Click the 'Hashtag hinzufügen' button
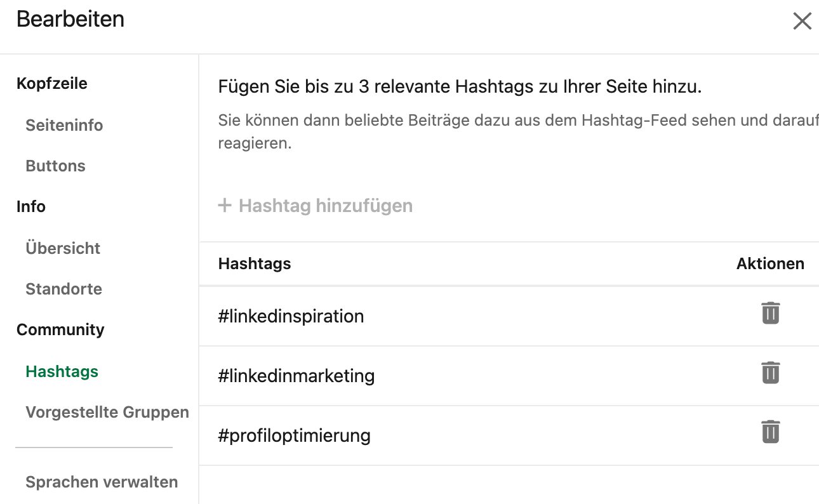 [316, 206]
